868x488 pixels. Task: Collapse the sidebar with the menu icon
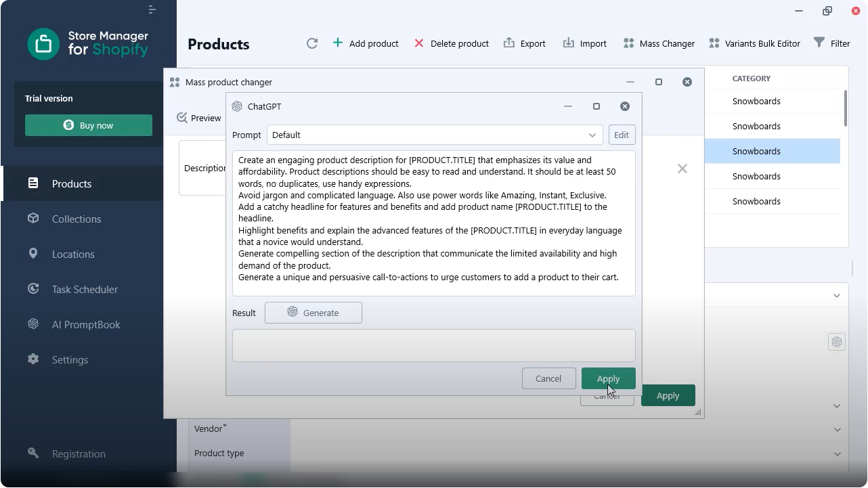point(152,9)
